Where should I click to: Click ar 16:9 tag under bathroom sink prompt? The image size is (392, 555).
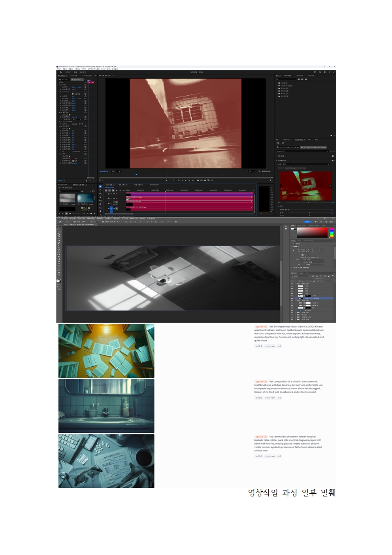(259, 398)
